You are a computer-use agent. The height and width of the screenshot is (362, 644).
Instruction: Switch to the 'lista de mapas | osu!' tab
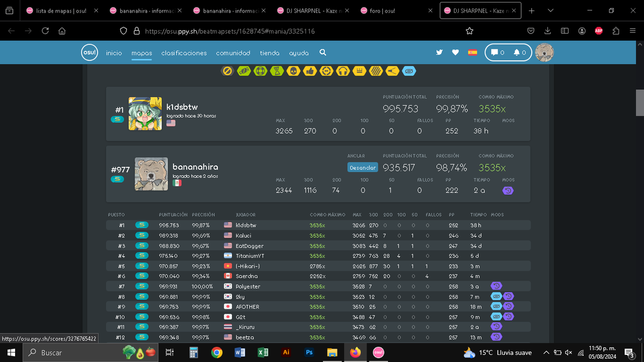click(61, 11)
